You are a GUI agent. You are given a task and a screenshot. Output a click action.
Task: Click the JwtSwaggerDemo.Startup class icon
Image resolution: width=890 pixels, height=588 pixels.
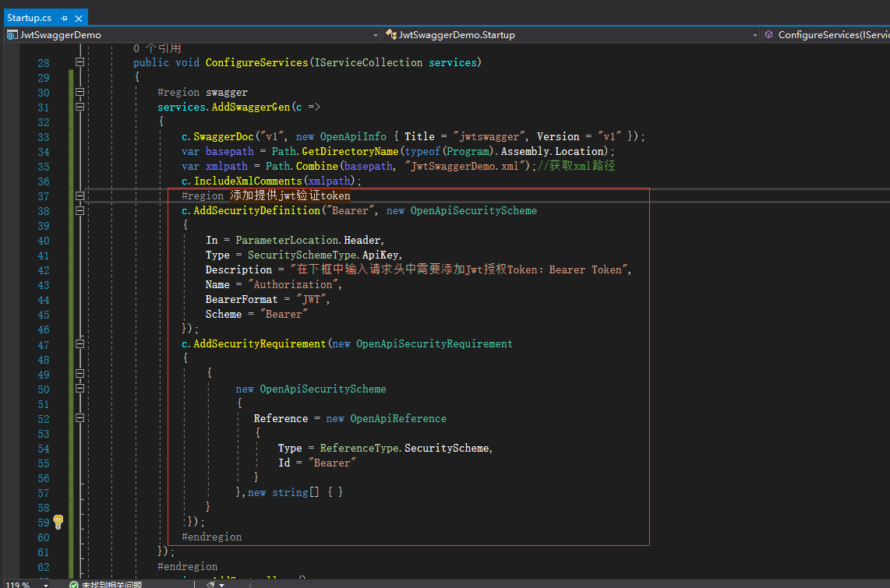[391, 35]
